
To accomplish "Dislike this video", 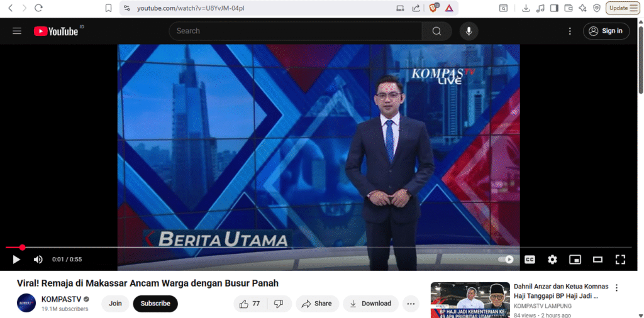I will click(x=279, y=304).
